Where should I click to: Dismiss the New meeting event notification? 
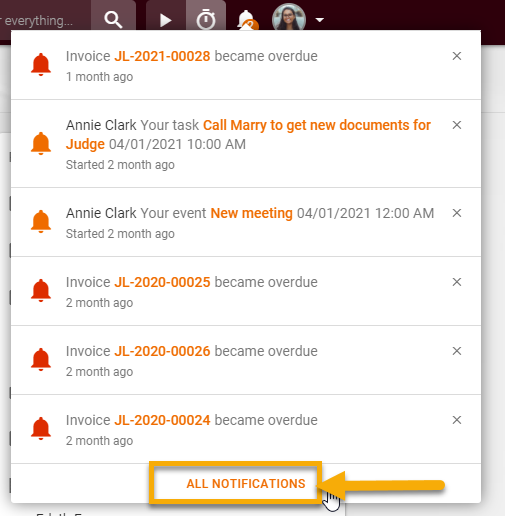(x=457, y=213)
